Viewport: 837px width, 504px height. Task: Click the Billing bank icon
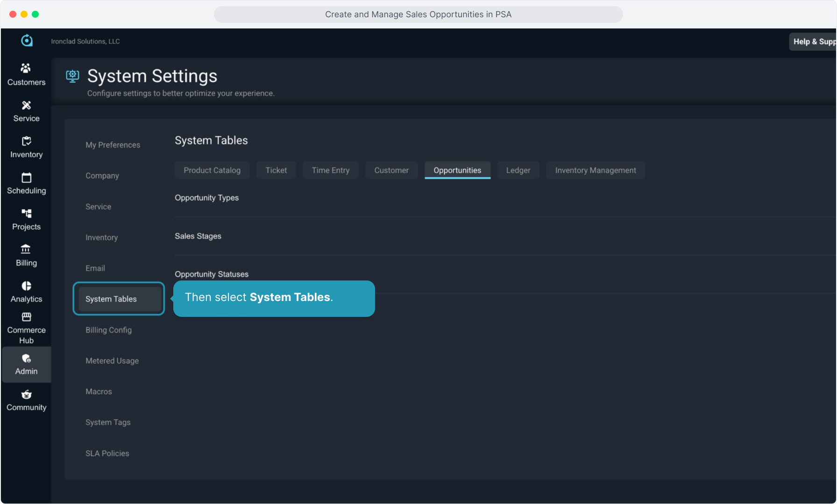pos(26,249)
